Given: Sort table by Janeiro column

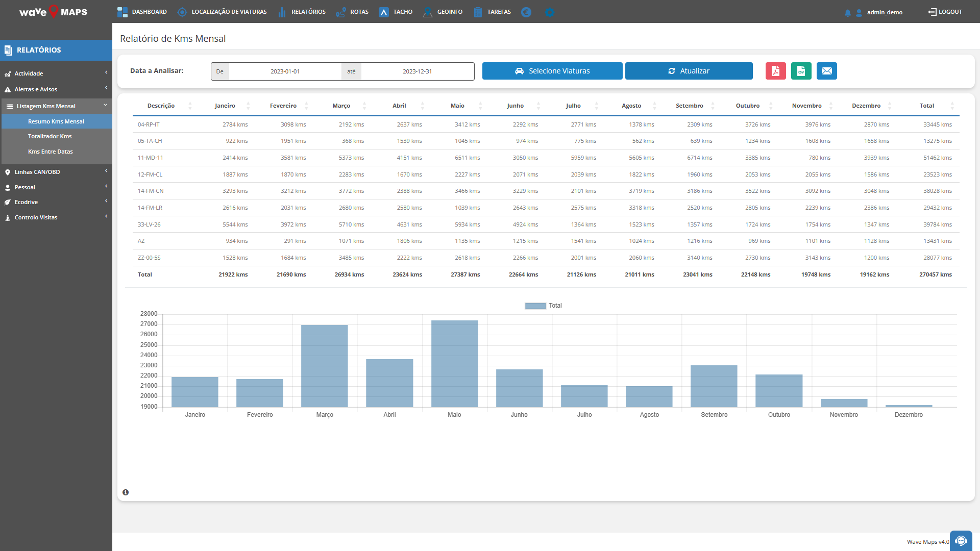Looking at the screenshot, I should coord(225,106).
